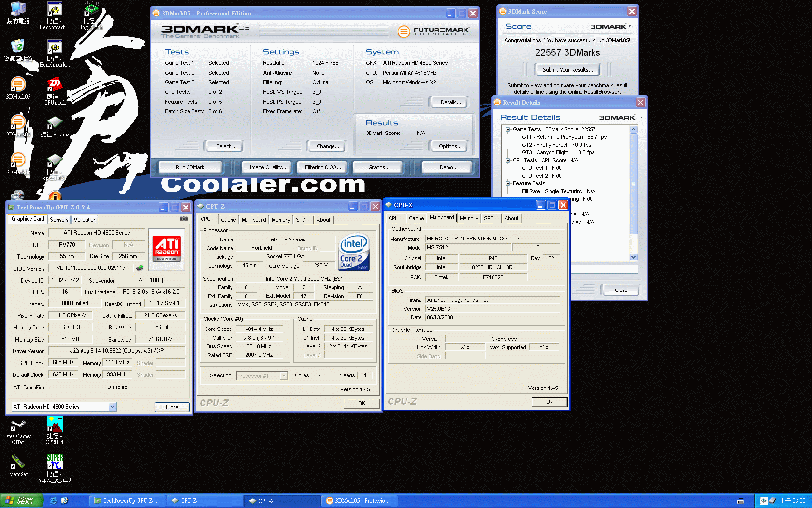Activate 3DMark05 taskbar button
The width and height of the screenshot is (812, 508).
(360, 501)
